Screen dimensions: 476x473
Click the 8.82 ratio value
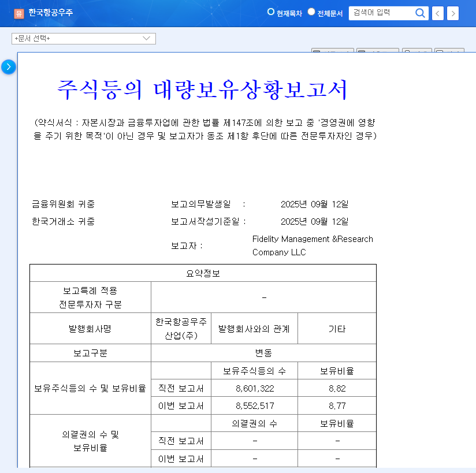337,388
